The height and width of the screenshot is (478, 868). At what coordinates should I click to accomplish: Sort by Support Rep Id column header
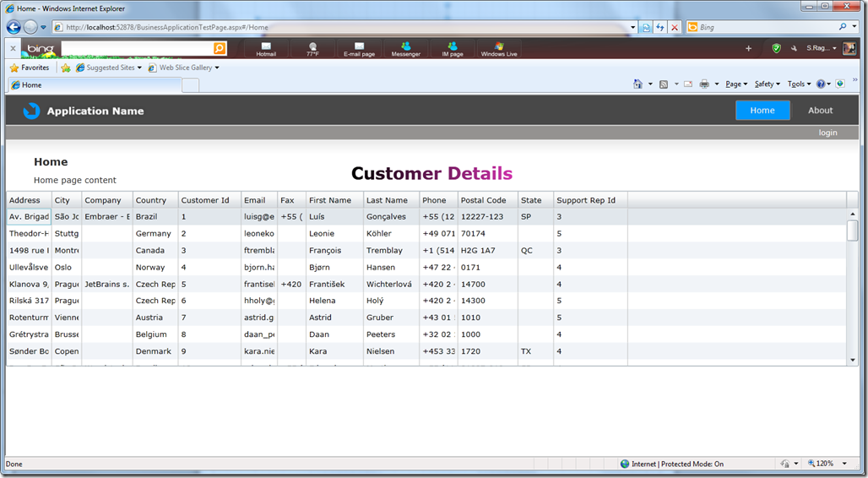[x=591, y=200]
